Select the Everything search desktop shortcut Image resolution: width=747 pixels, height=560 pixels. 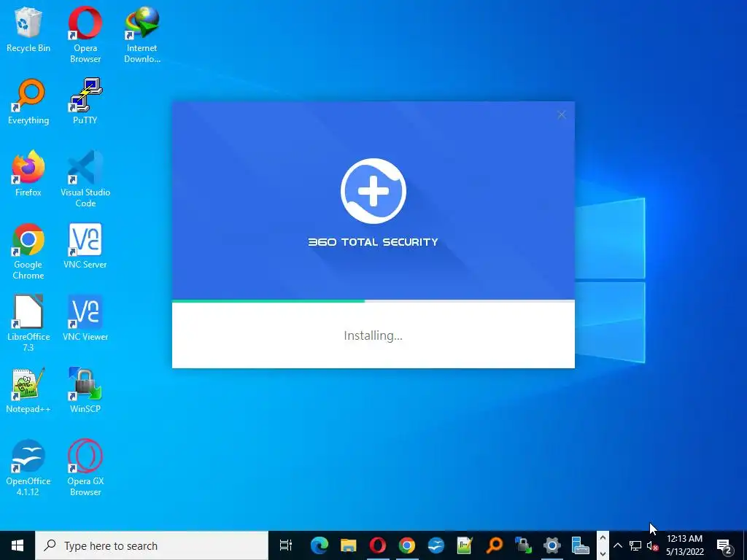click(28, 101)
